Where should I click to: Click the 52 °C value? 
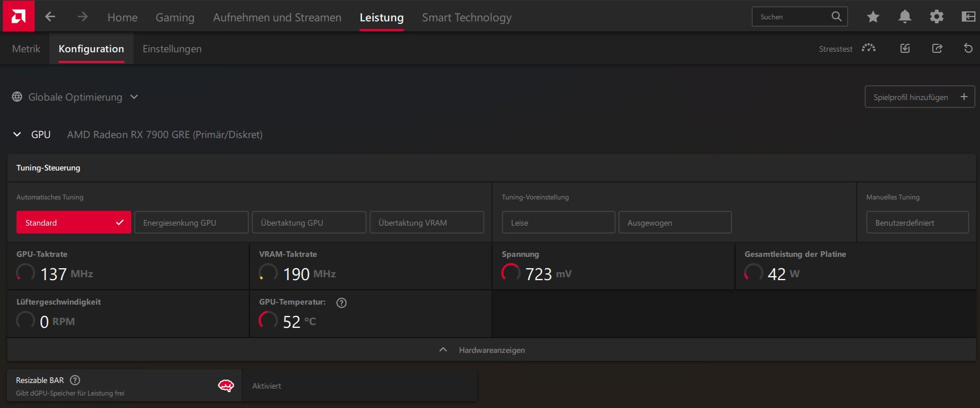click(x=299, y=322)
